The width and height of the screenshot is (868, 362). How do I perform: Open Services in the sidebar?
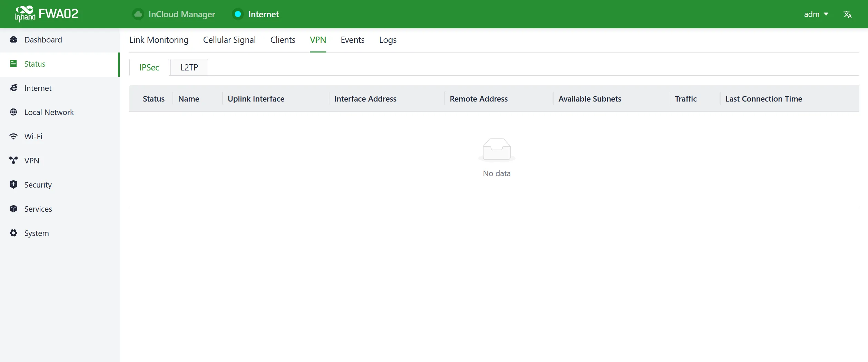click(60, 209)
